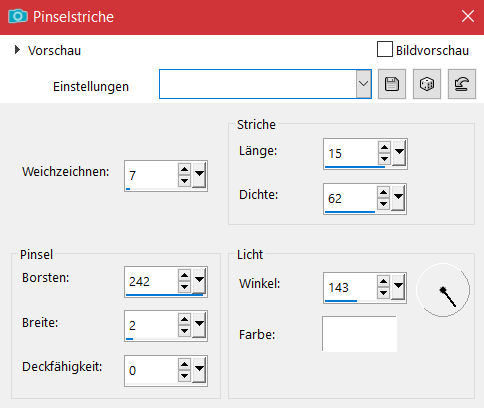Open the Breite slider dropdown arrow
The image size is (484, 408).
tap(199, 325)
